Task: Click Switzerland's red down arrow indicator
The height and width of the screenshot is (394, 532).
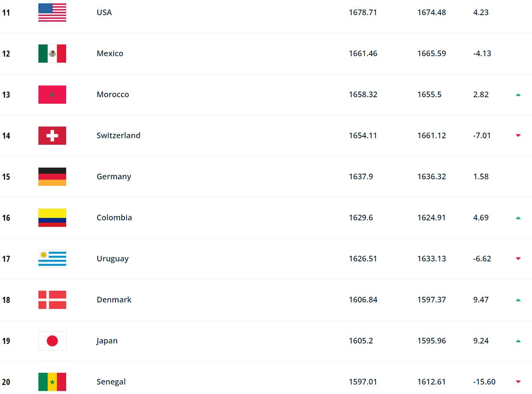Action: point(518,136)
